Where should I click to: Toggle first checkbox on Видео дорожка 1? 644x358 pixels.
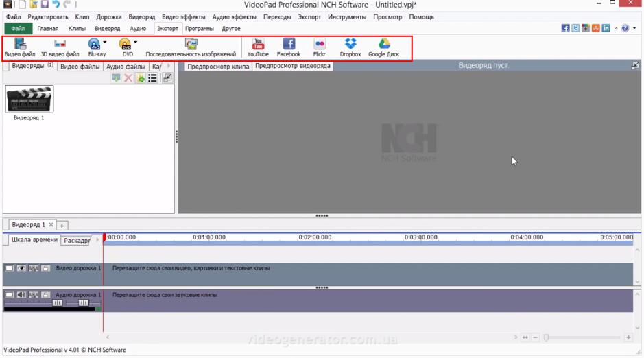point(9,268)
